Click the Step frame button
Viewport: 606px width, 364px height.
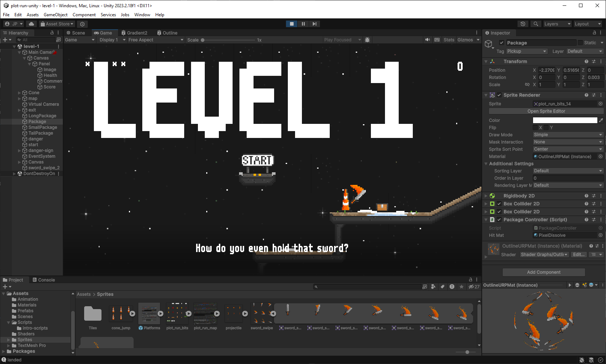(314, 24)
